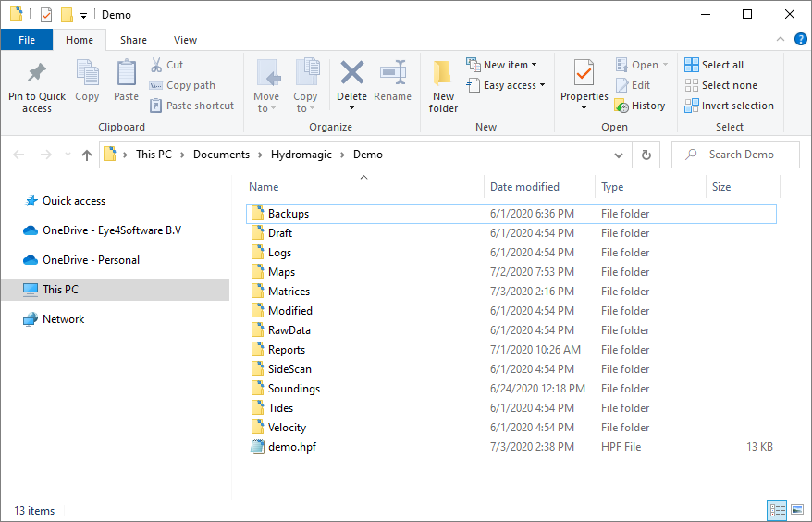Sort files by Date modified column
Viewport: 812px width, 522px height.
coord(524,187)
